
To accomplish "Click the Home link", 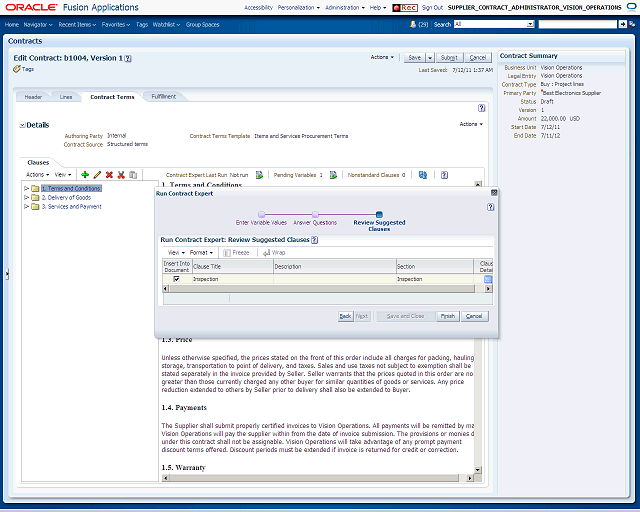I will click(x=12, y=24).
